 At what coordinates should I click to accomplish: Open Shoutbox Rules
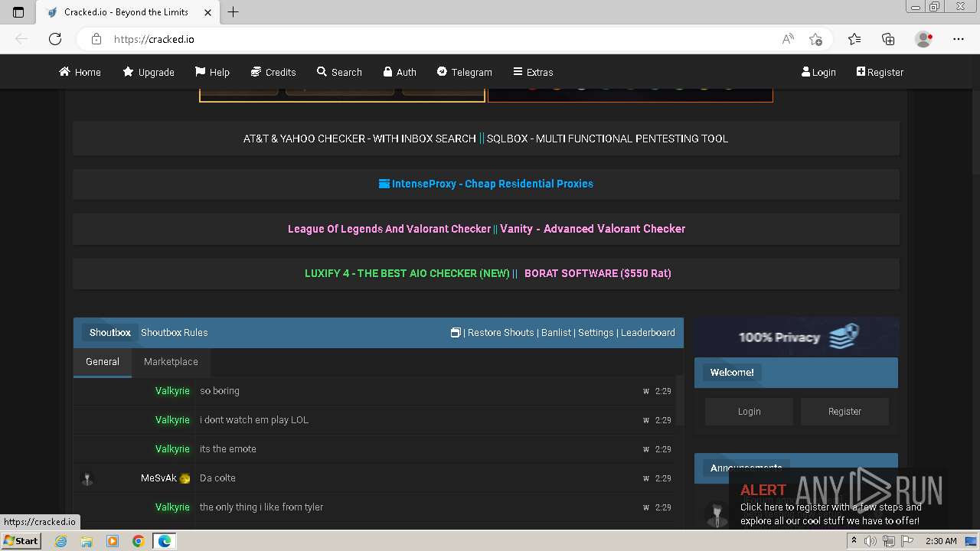click(175, 332)
